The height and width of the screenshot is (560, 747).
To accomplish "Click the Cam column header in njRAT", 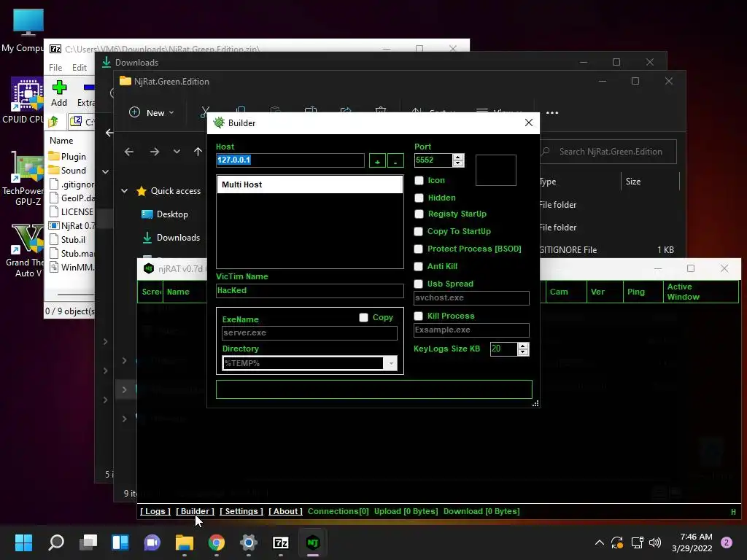I will point(565,292).
